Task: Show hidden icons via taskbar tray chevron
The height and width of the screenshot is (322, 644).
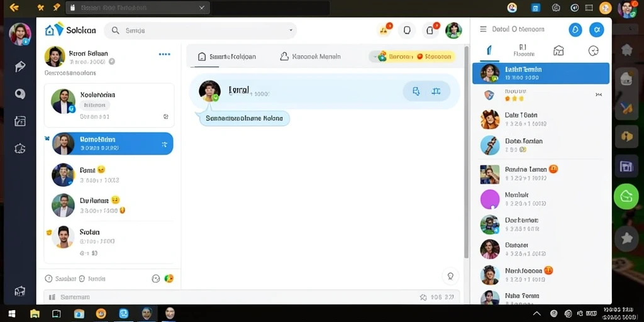Action: pos(536,314)
